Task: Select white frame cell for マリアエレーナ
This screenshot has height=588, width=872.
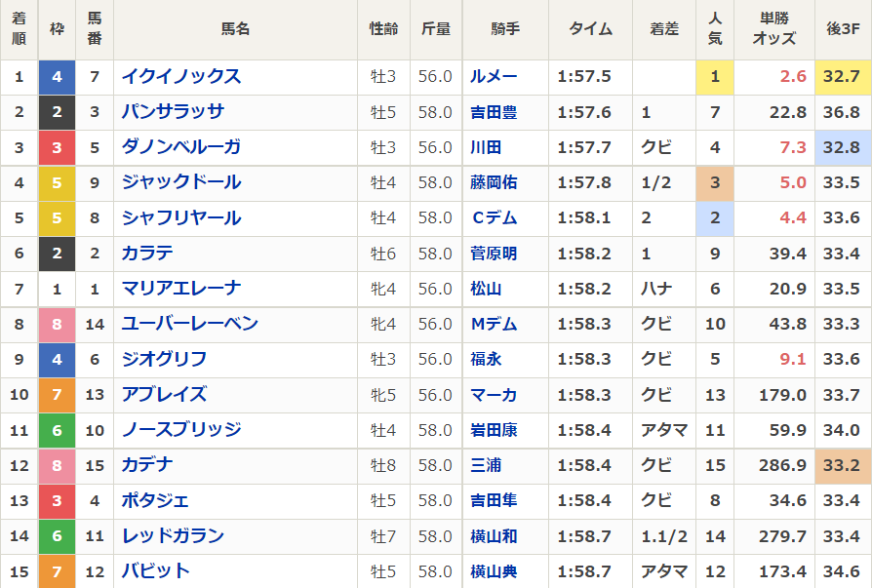Action: point(57,289)
